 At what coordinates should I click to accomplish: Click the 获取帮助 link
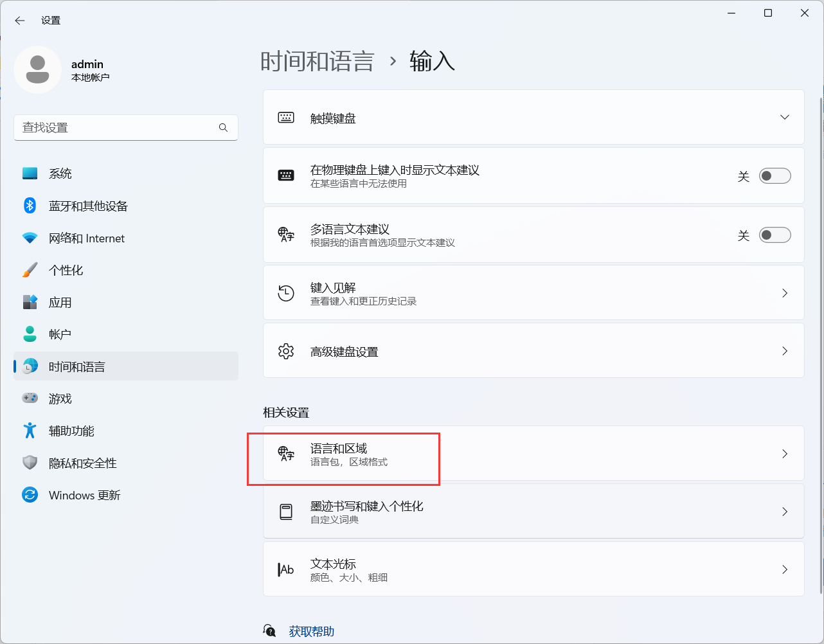[312, 631]
